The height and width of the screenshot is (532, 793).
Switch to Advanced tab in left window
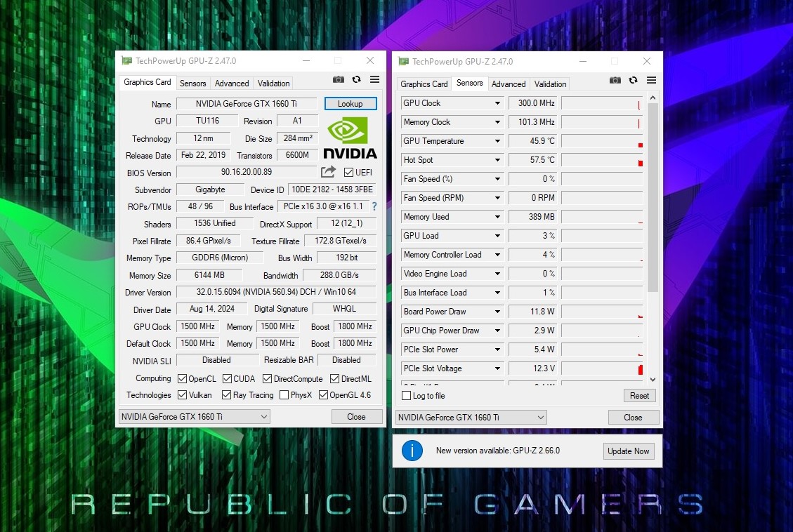click(x=232, y=84)
